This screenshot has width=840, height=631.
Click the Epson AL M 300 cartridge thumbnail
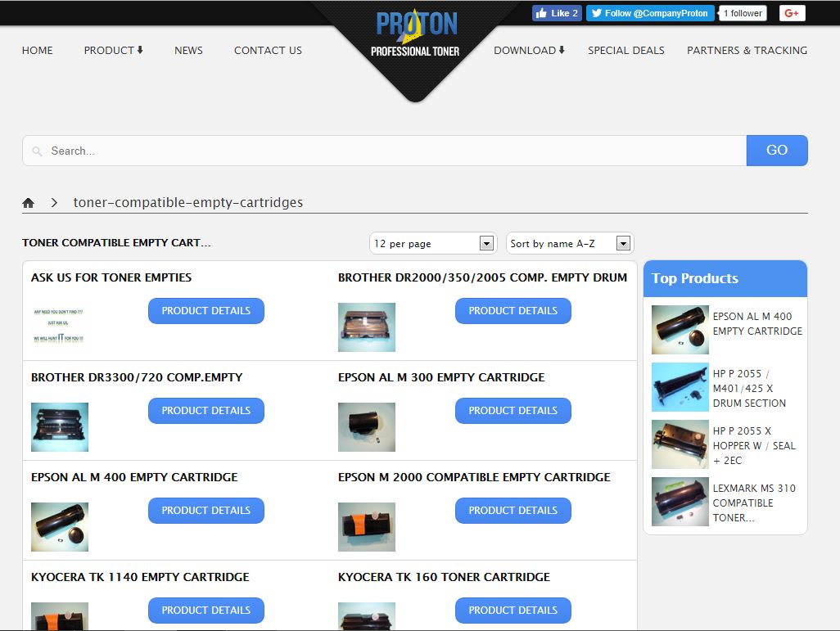367,427
